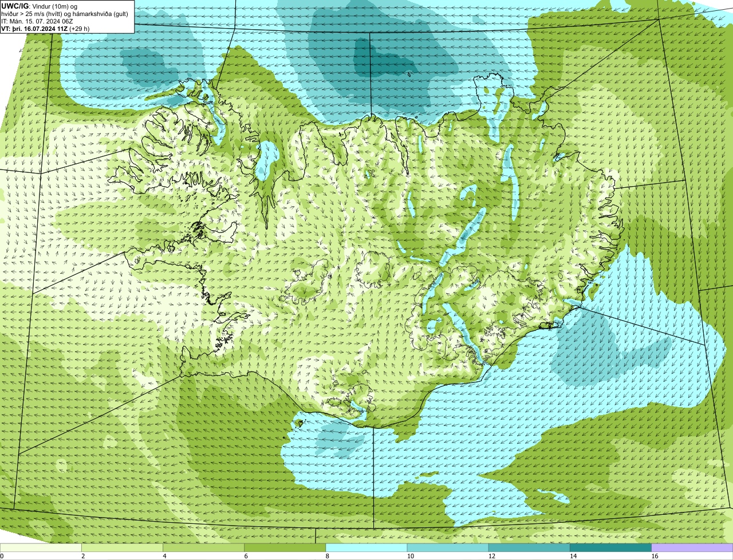Choose the 6–8 m/s darker green legend swatch
The image size is (733, 560).
pyautogui.click(x=285, y=547)
